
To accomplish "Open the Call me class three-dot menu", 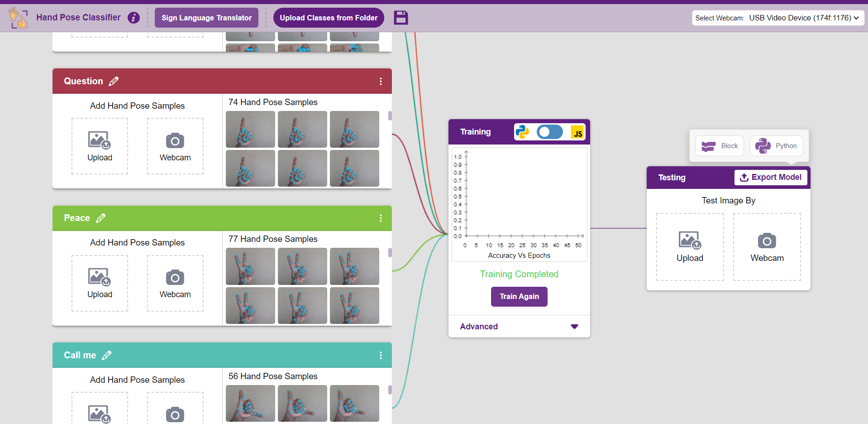I will pos(381,355).
